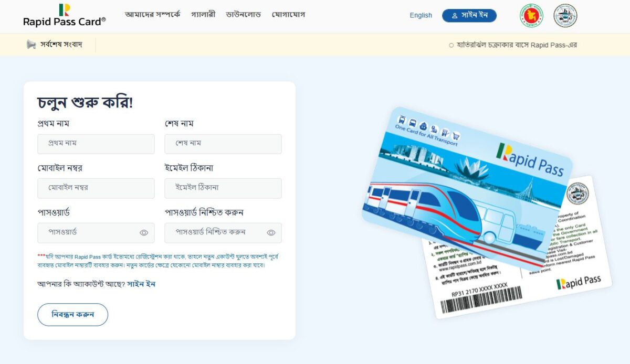The height and width of the screenshot is (364, 630).
Task: Click the Bangladesh government emblem icon
Action: (531, 16)
